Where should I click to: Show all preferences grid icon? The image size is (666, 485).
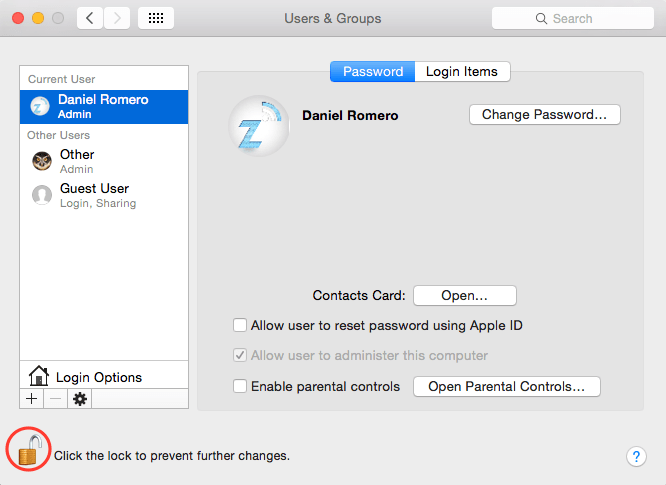pyautogui.click(x=156, y=18)
